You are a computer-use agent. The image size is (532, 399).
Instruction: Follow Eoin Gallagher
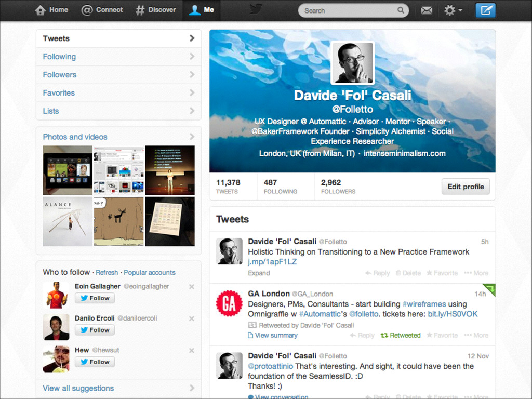(x=95, y=298)
